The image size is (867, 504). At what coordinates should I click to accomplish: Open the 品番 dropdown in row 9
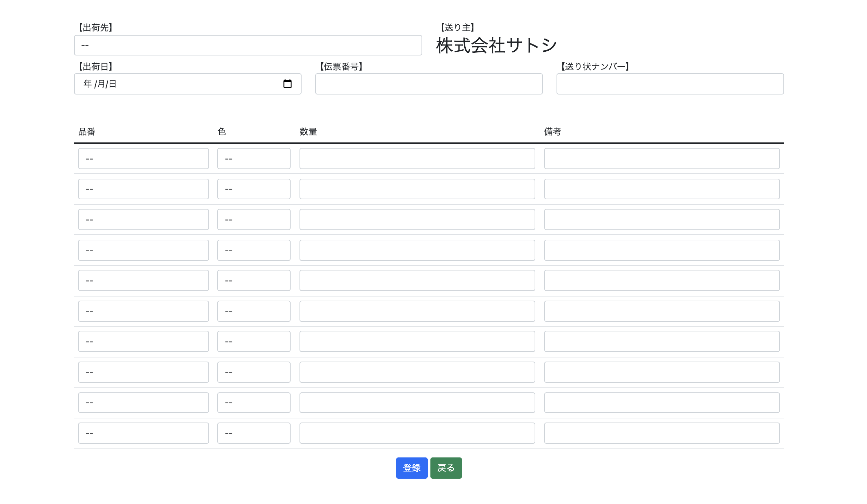(x=144, y=403)
